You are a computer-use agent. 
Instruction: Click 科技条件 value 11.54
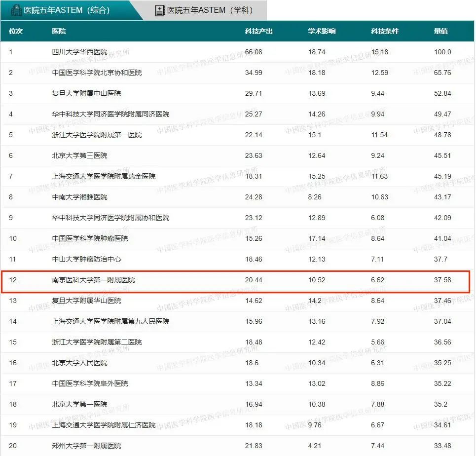tap(379, 135)
